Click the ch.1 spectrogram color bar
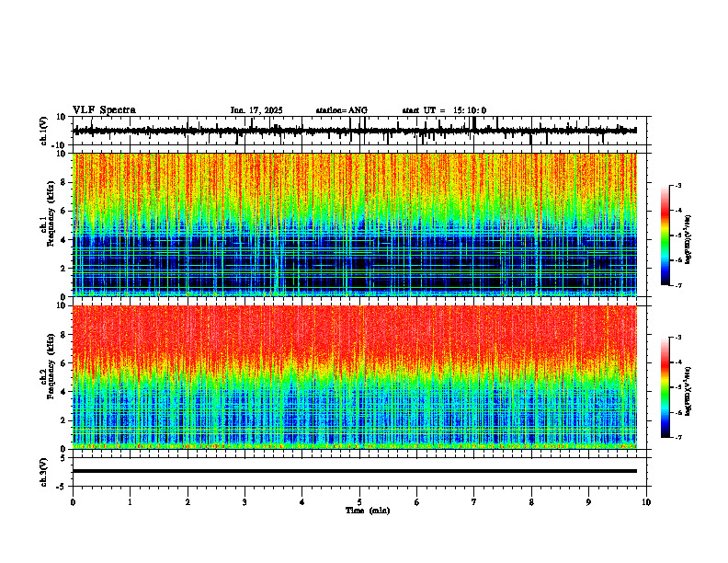 (665, 236)
